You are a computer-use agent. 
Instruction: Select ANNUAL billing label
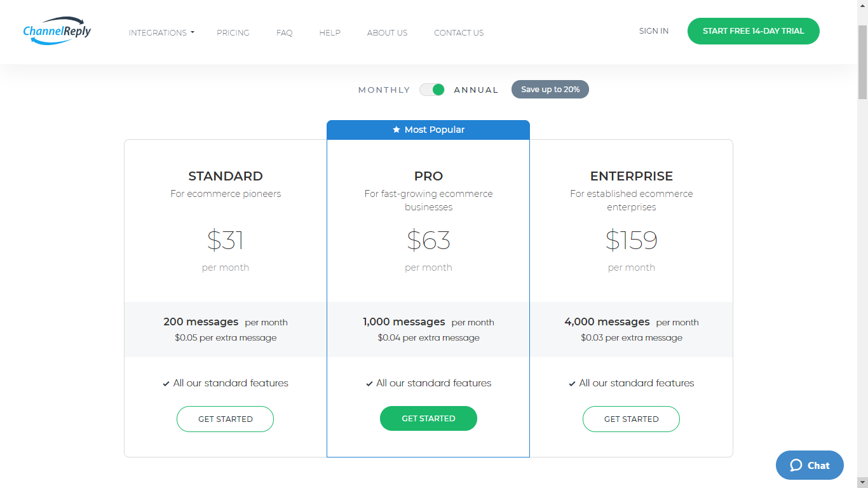476,90
